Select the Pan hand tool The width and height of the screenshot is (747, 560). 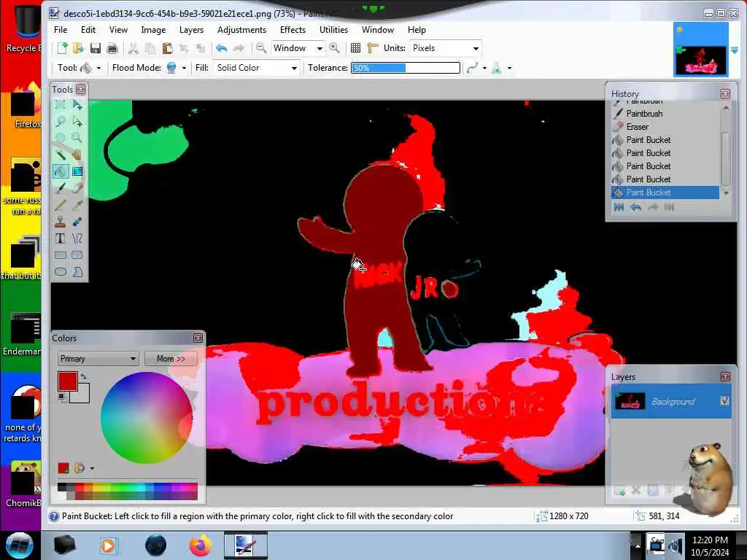77,155
